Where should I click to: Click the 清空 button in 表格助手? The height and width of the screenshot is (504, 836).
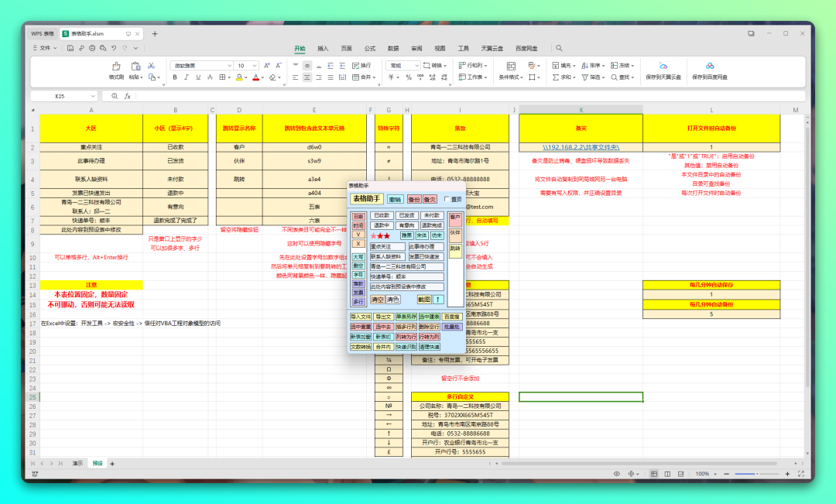pos(377,299)
